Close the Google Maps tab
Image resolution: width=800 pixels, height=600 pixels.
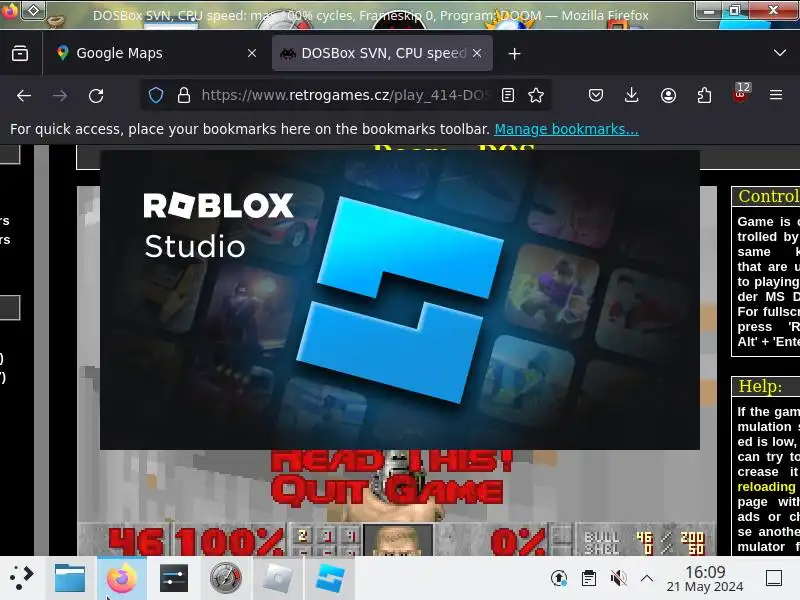252,53
